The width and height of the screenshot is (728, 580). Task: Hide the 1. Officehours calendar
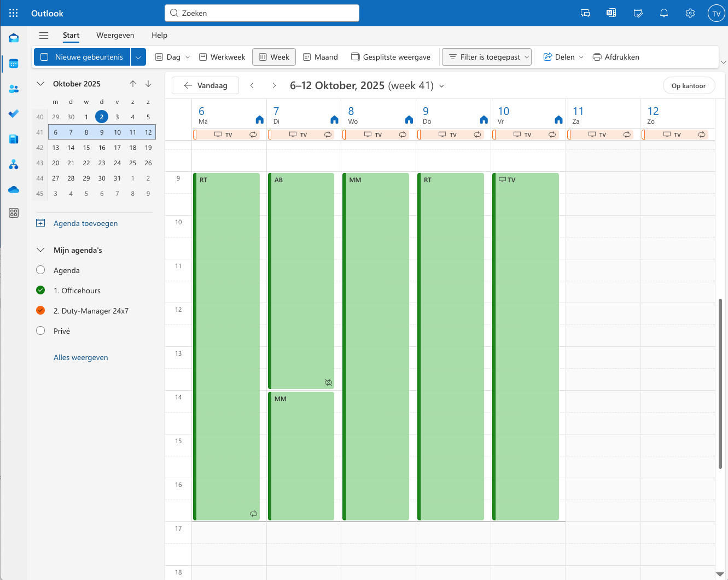click(x=40, y=290)
